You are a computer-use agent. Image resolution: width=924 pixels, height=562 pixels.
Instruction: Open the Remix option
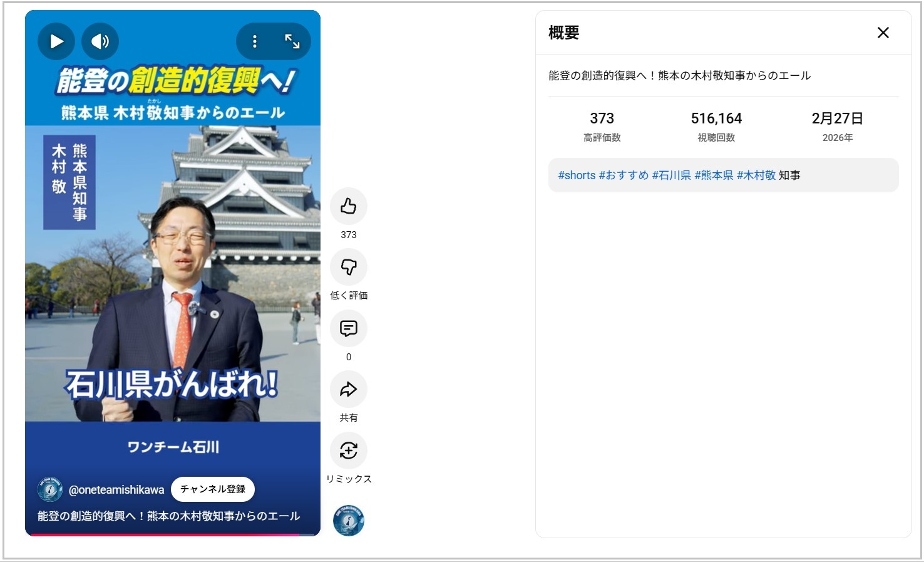coord(349,450)
